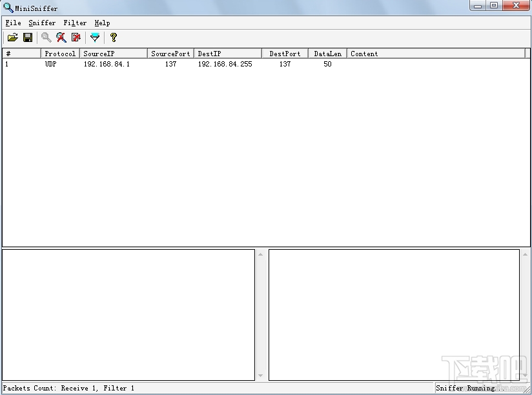Click the Packets Count status text
Image resolution: width=532 pixels, height=395 pixels.
click(68, 388)
